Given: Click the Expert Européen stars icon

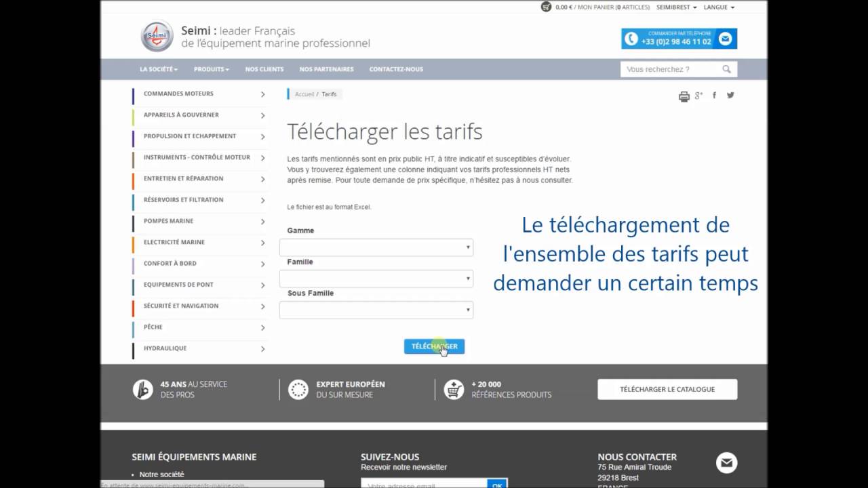Looking at the screenshot, I should click(x=298, y=390).
